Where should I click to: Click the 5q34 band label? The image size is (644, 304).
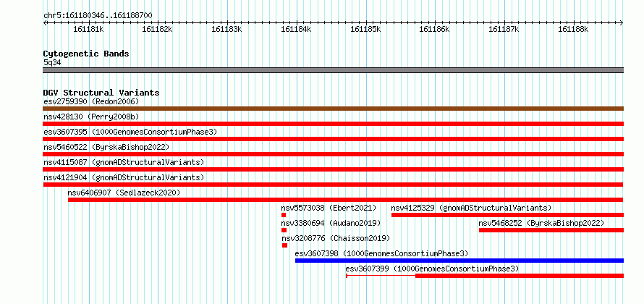[52, 62]
